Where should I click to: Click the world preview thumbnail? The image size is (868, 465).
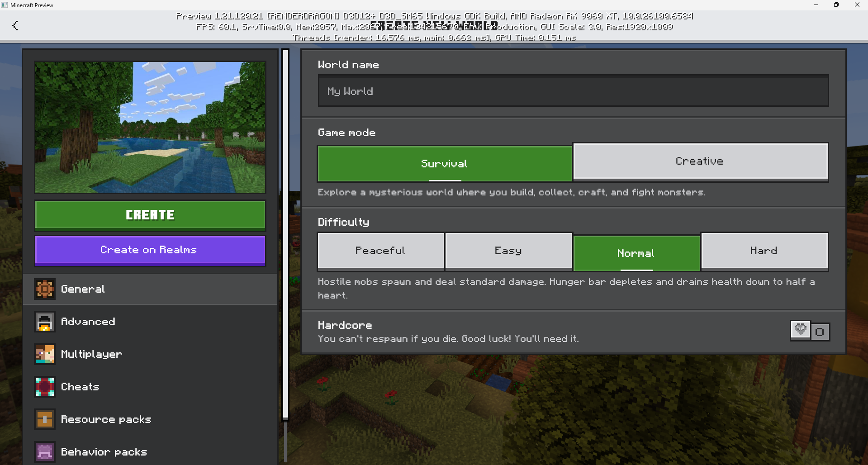[150, 127]
